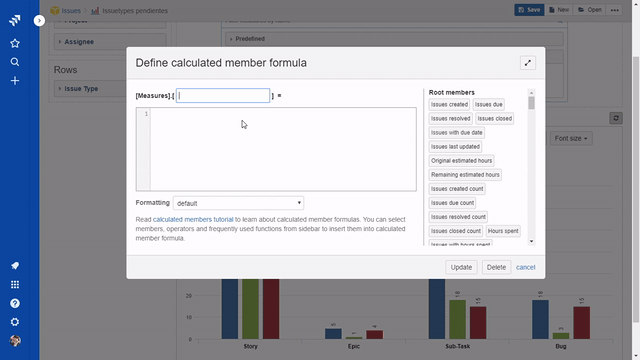Open Font size dropdown
The width and height of the screenshot is (640, 360).
[571, 138]
